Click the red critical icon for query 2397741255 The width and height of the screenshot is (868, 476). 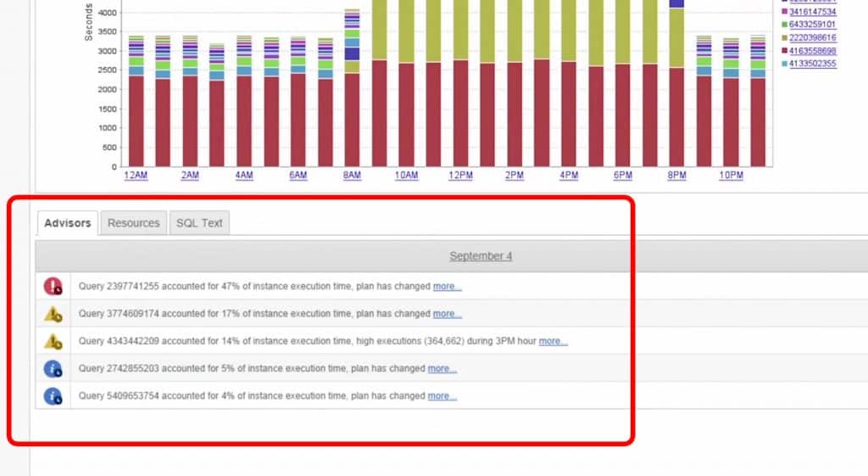tap(53, 286)
